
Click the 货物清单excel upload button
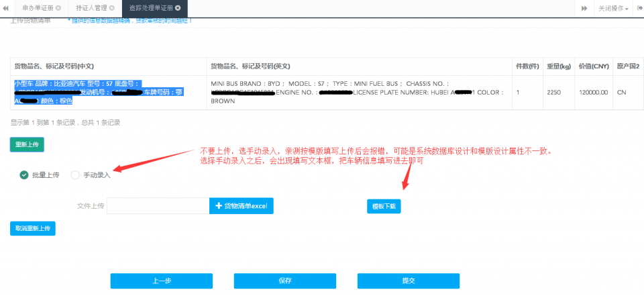(x=241, y=206)
